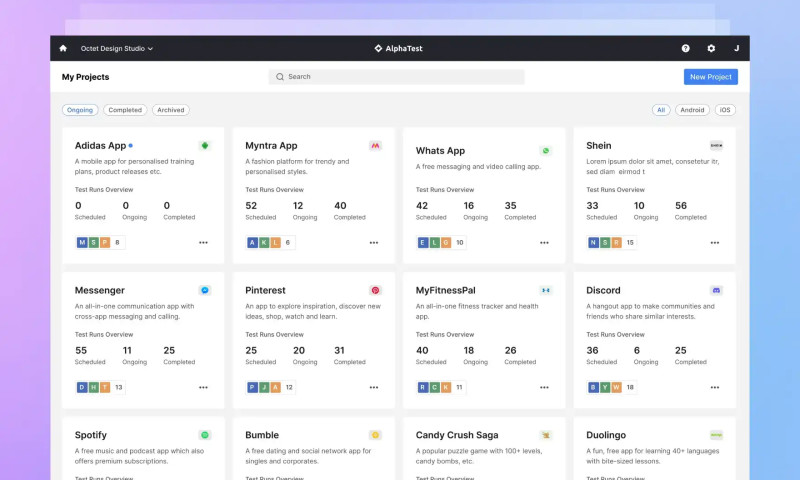
Task: Open the help question mark icon
Action: pos(685,48)
